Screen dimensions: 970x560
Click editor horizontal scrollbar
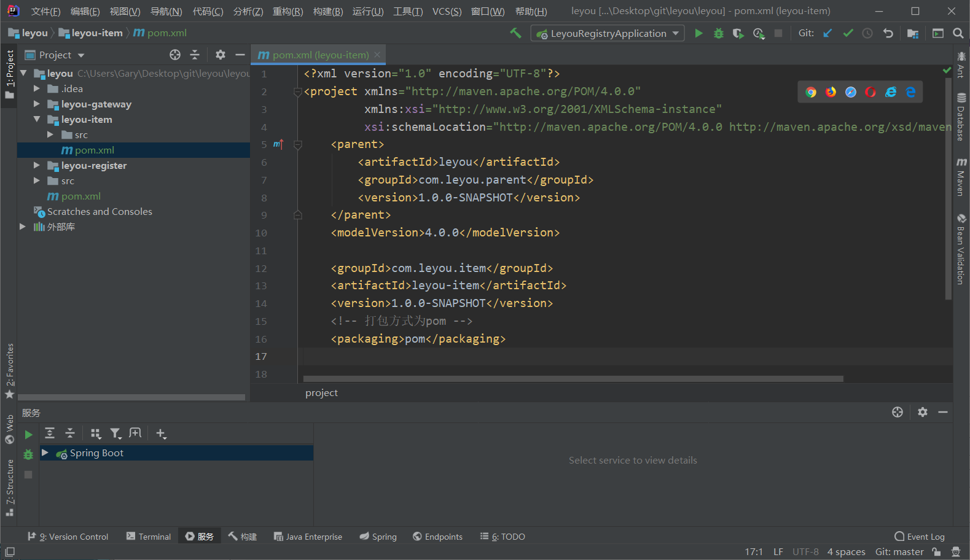point(573,379)
